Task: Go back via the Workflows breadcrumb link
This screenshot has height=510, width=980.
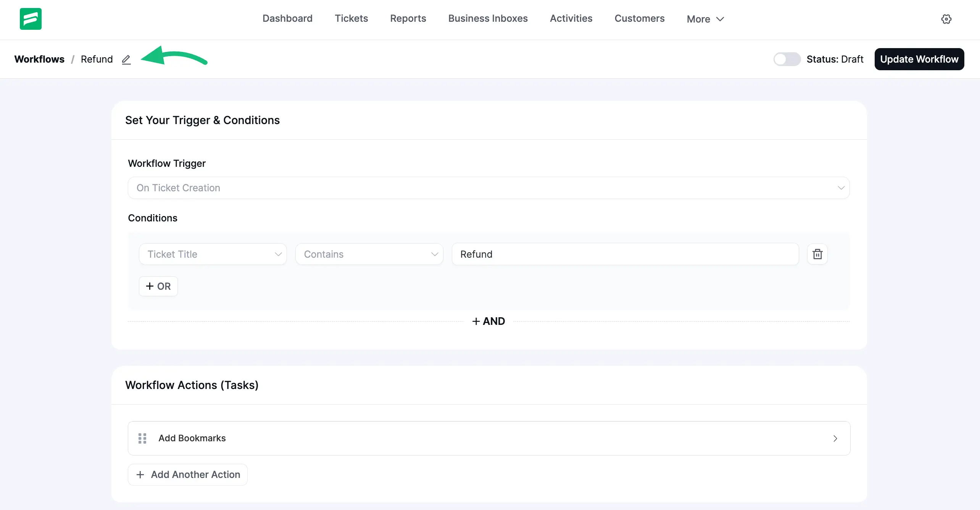Action: point(39,59)
